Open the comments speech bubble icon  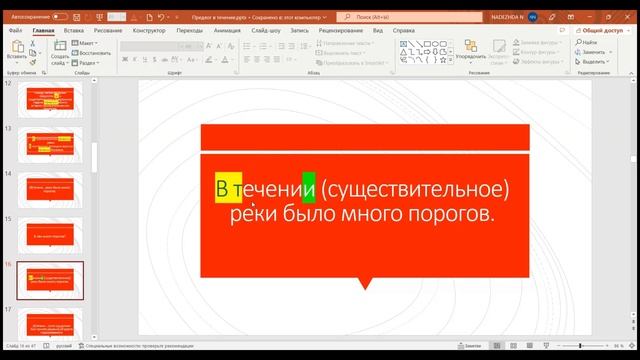562,31
